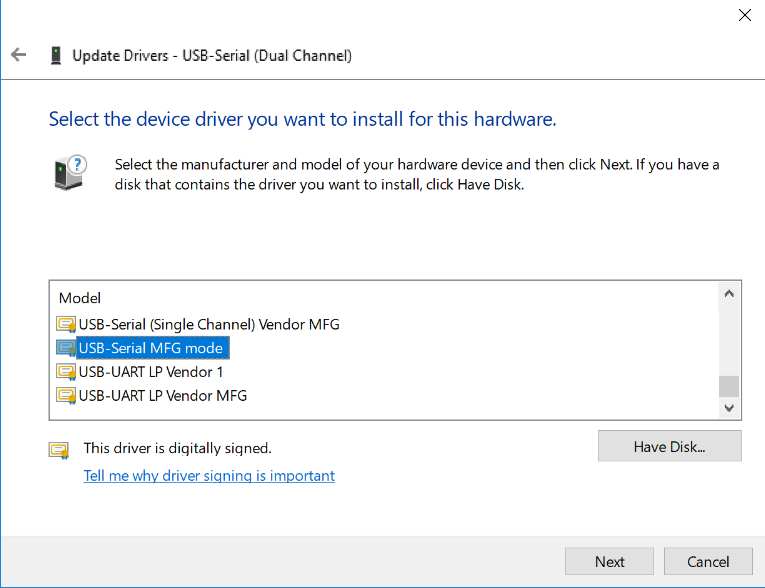The image size is (765, 588).
Task: Click the model list scrollbar thumb
Action: [x=729, y=386]
